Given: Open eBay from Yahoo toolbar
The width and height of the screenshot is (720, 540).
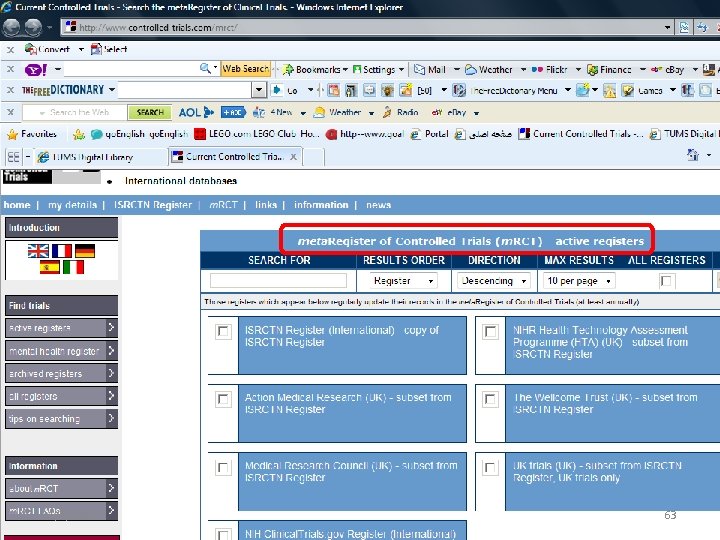Looking at the screenshot, I should coord(668,69).
